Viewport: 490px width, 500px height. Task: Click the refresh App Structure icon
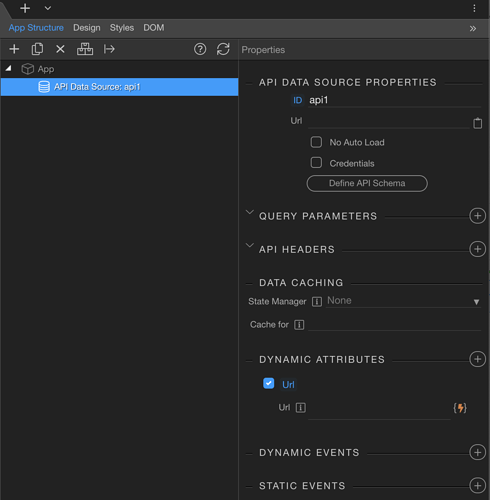[x=223, y=49]
